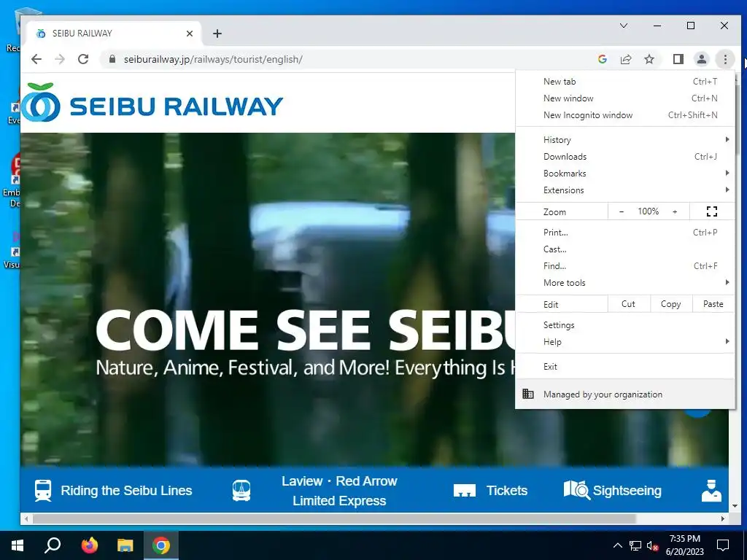Open Laview Red Arrow Limited Express link
747x560 pixels.
pyautogui.click(x=339, y=491)
